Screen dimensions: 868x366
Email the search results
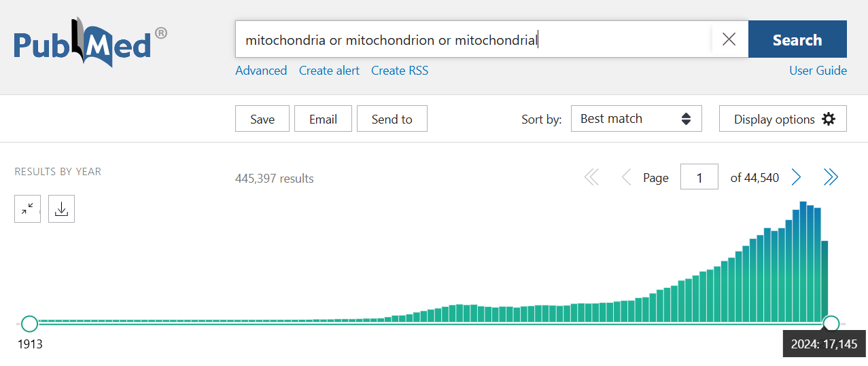tap(323, 119)
